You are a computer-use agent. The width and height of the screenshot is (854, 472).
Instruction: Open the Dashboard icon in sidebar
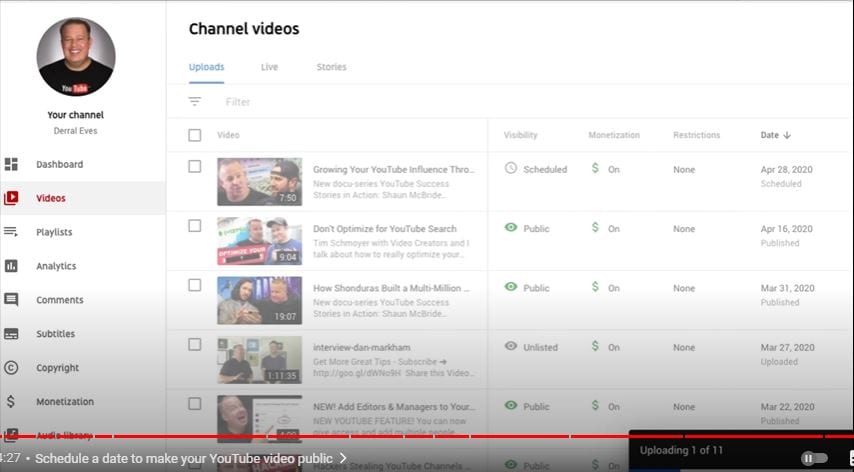point(11,164)
